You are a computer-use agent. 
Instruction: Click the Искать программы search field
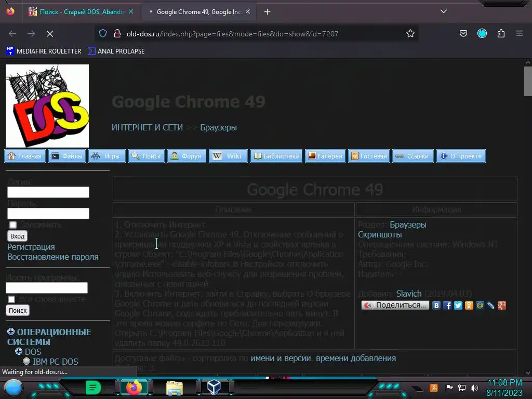[47, 288]
